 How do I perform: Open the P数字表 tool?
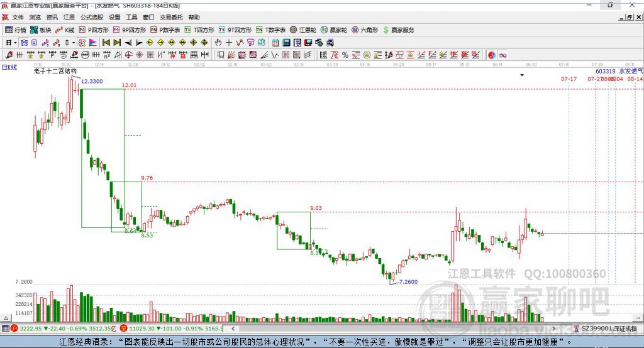tap(165, 30)
